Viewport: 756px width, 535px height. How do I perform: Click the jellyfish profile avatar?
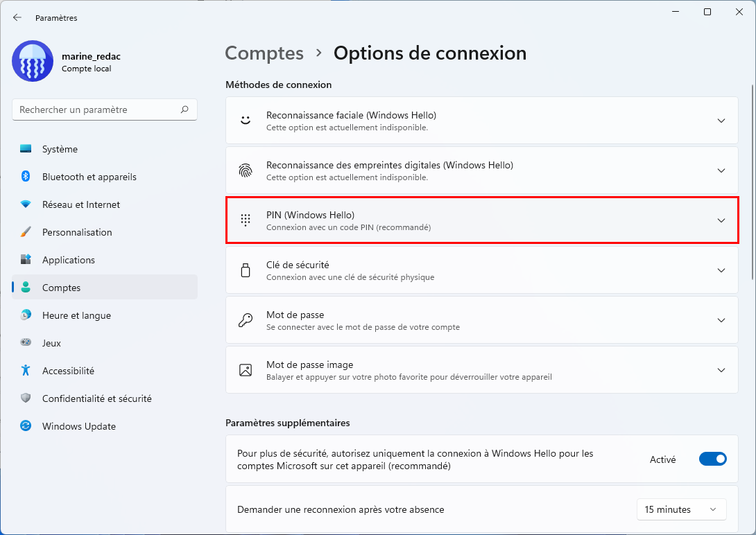point(33,61)
